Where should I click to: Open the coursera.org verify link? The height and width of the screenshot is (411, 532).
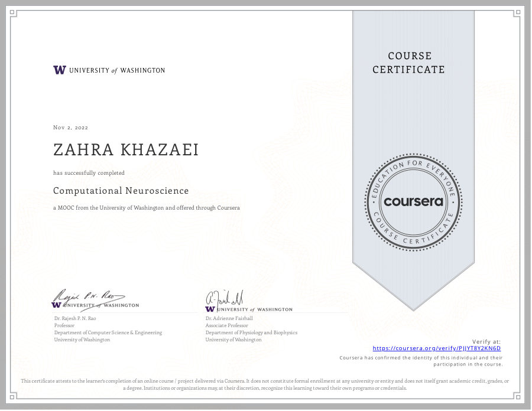point(436,348)
